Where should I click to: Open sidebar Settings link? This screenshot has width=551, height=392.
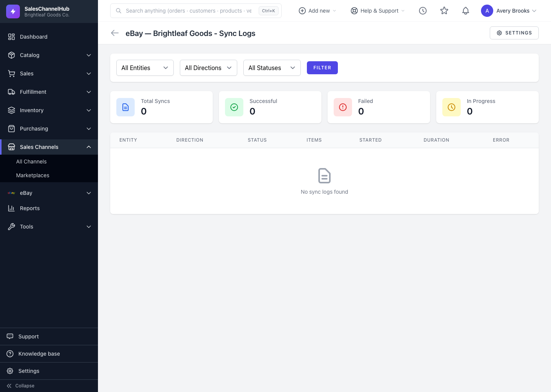[49, 371]
